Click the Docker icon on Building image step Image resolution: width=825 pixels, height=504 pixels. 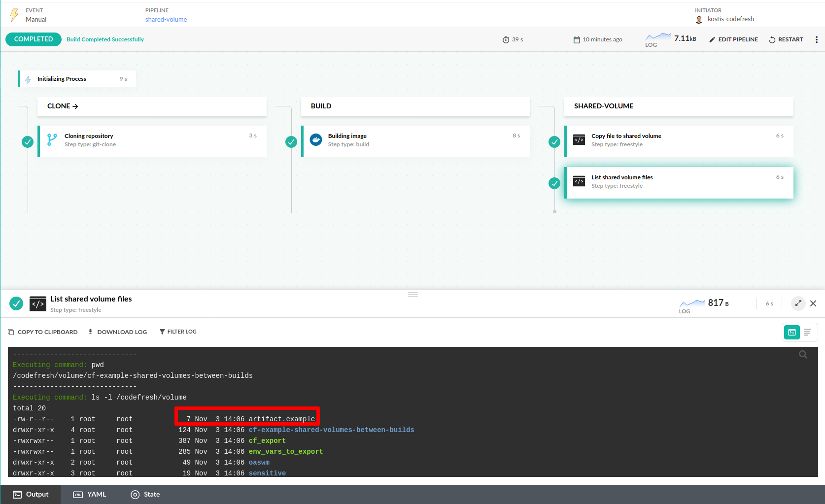[x=316, y=140]
